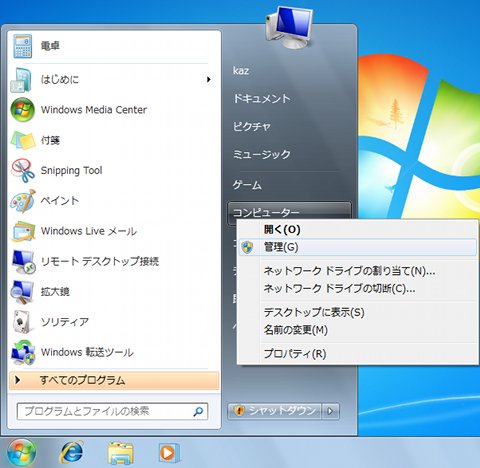Choose デスクトップに表示(S) menu entry
This screenshot has height=468, width=480.
tap(357, 312)
